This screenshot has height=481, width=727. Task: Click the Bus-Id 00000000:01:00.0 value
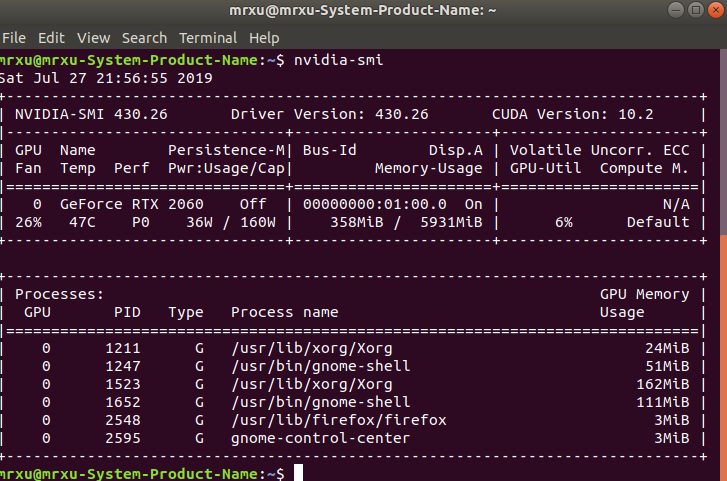pos(375,204)
